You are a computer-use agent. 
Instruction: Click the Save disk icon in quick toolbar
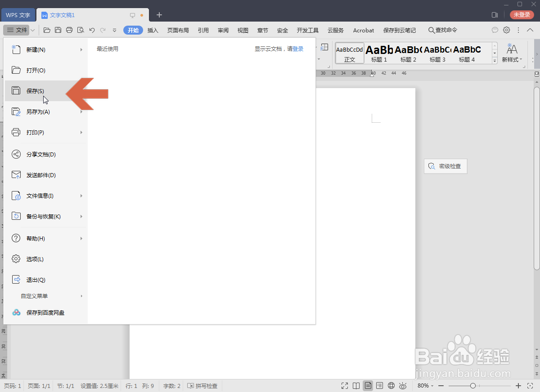58,30
